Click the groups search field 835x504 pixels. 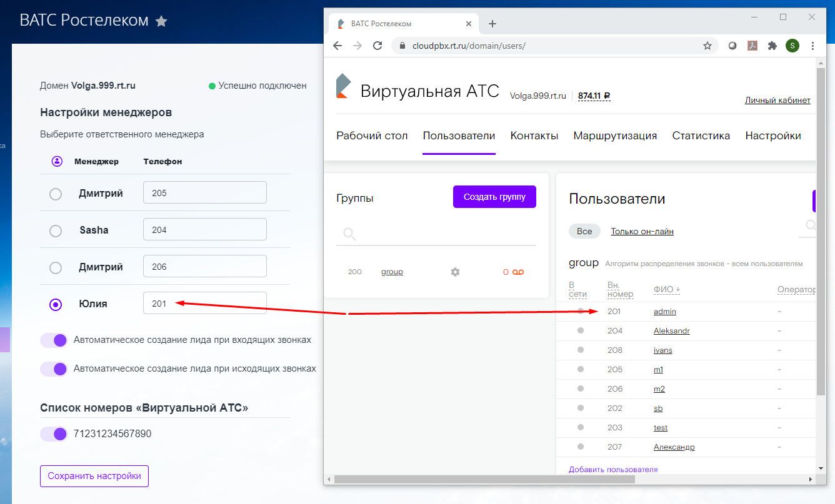436,234
